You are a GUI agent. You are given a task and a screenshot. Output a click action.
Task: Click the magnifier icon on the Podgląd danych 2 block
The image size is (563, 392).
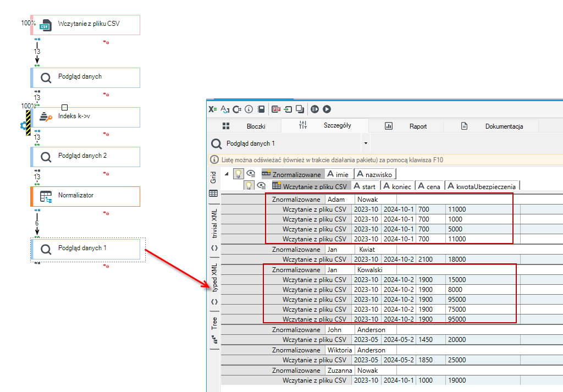[x=46, y=157]
